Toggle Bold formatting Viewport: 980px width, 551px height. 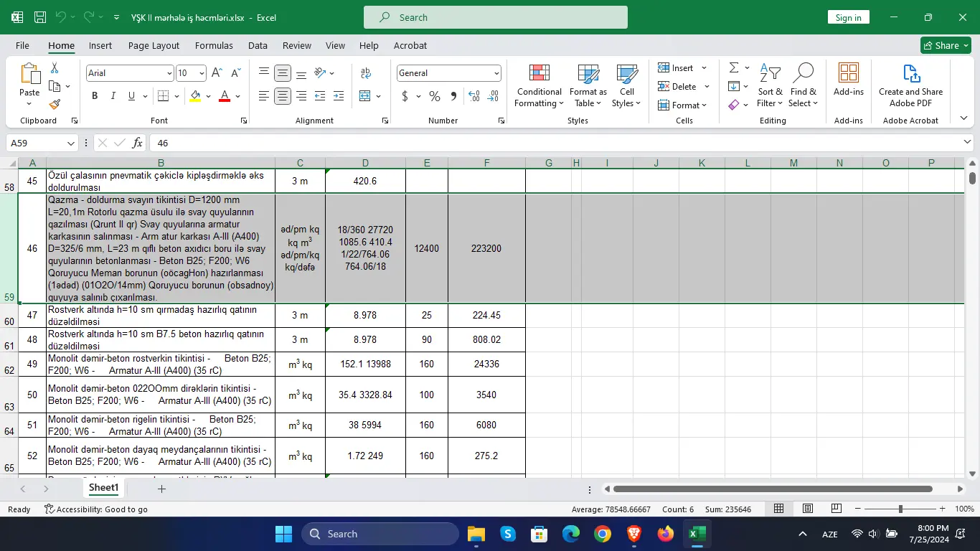95,96
